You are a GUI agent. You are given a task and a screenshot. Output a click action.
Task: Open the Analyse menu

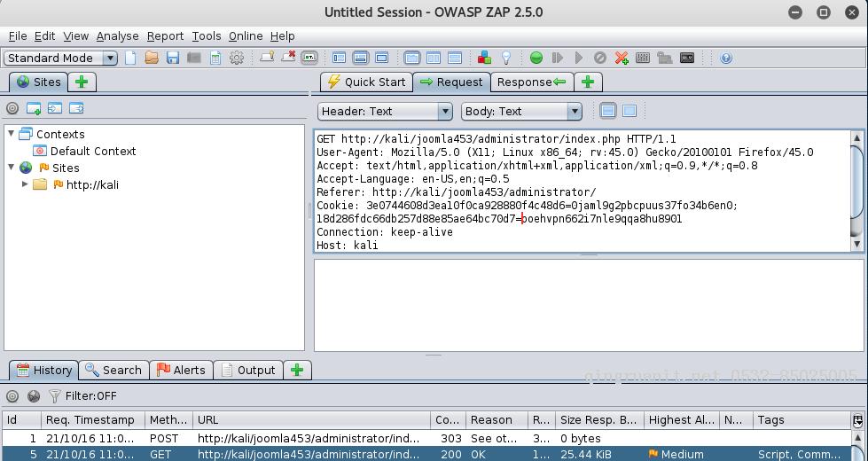coord(117,35)
